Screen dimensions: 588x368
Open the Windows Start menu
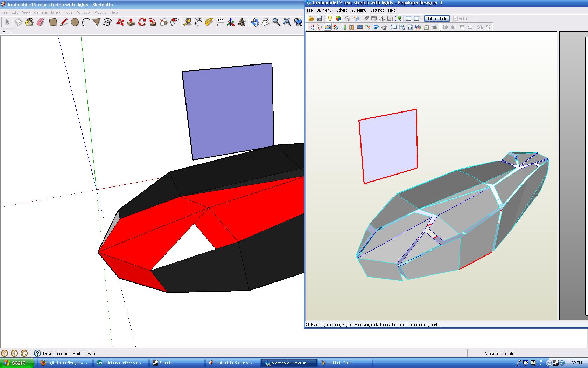tap(17, 363)
